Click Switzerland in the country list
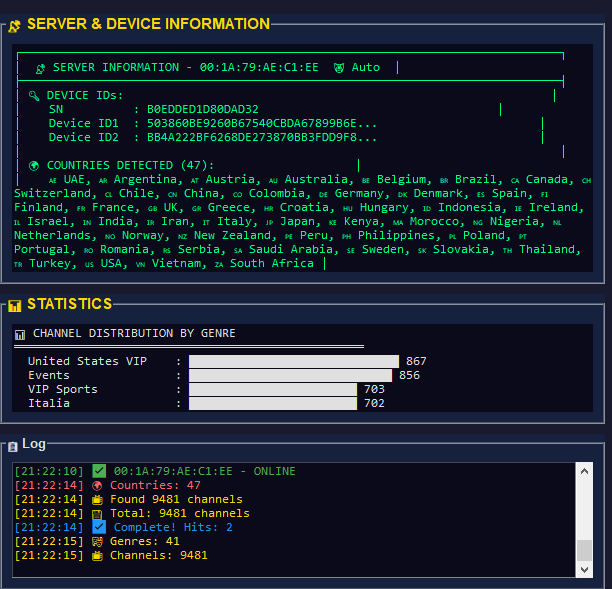Screen dimensions: 612x589 coord(52,193)
